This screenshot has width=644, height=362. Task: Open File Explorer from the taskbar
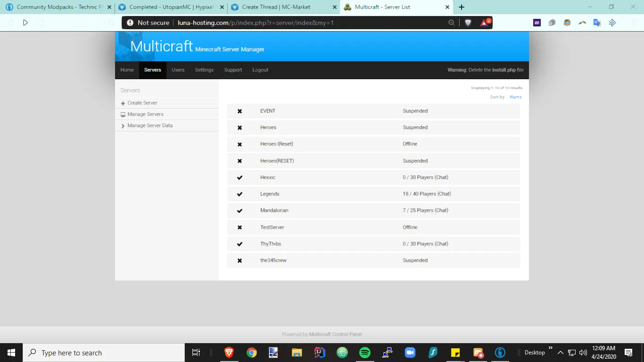click(297, 353)
